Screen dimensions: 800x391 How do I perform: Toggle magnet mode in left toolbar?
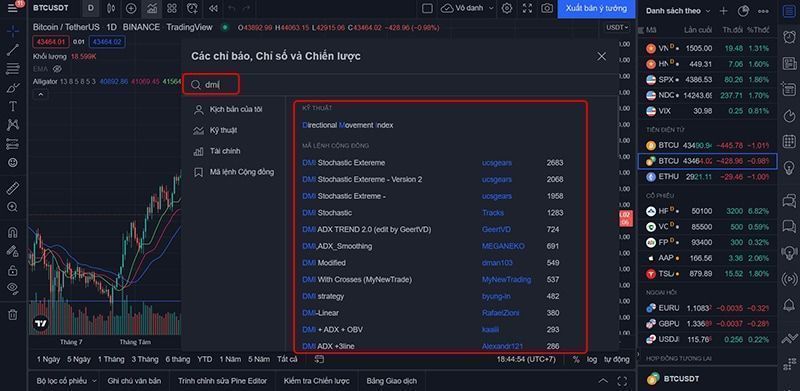coord(13,232)
